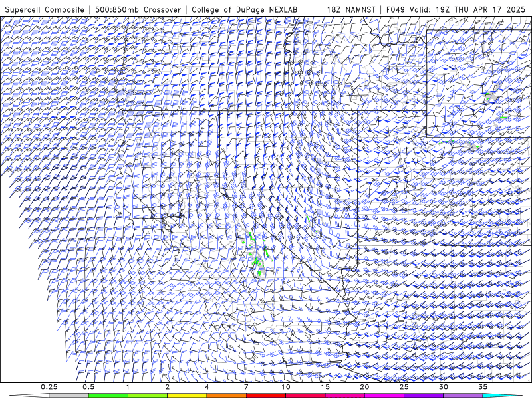Click the 'Supercell Composite' title text
This screenshot has height=399, width=532.
pyautogui.click(x=45, y=9)
